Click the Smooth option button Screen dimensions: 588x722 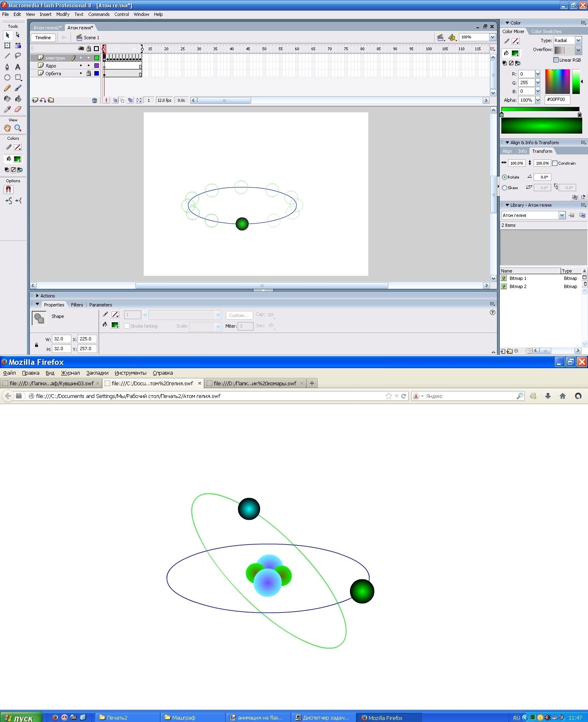pyautogui.click(x=9, y=201)
